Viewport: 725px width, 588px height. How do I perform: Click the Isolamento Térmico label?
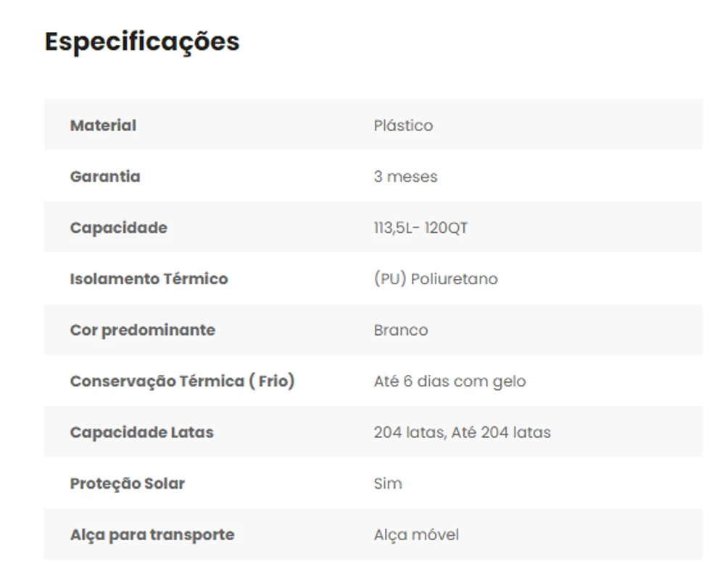[x=149, y=279]
